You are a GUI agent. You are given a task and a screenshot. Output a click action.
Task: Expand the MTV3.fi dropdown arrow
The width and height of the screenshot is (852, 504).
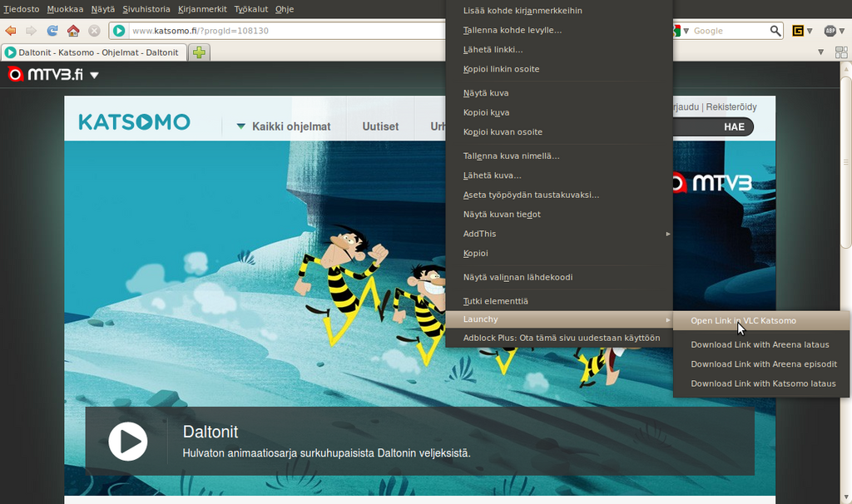pyautogui.click(x=94, y=75)
